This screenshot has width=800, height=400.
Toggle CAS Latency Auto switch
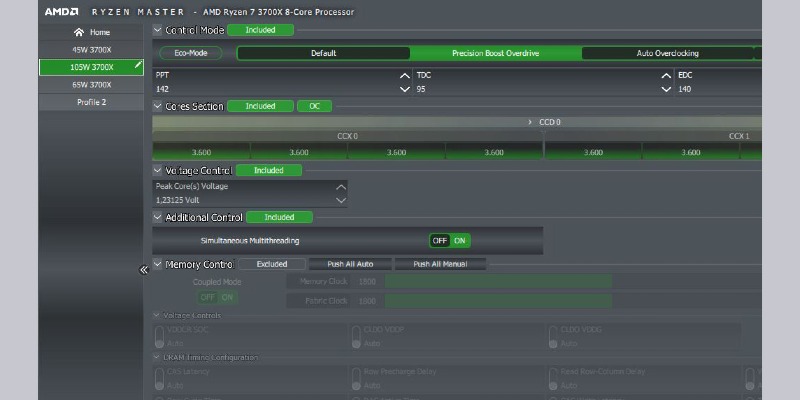pos(159,379)
